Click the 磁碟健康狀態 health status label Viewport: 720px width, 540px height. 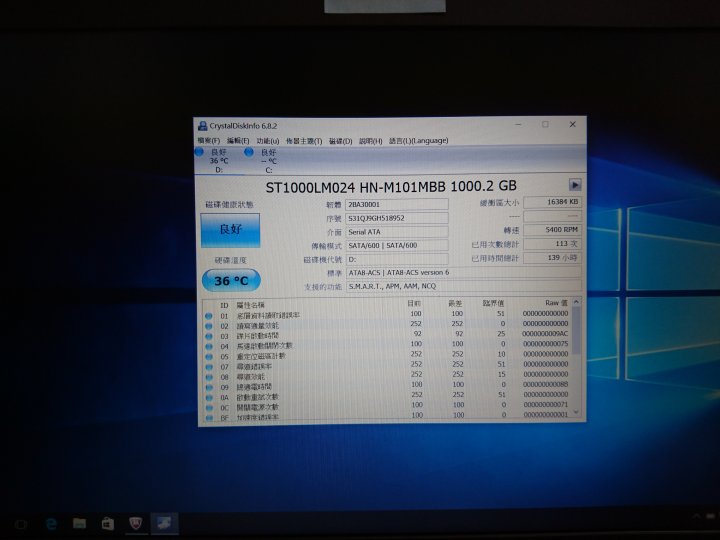click(x=229, y=205)
